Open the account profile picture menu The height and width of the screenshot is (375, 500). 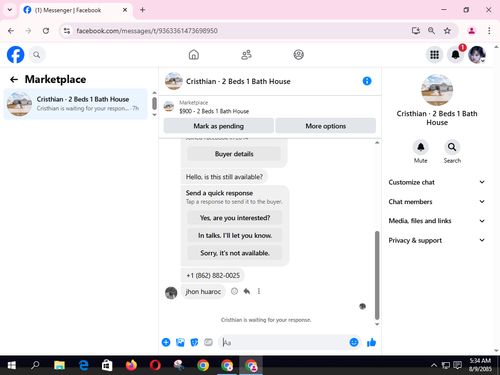477,55
